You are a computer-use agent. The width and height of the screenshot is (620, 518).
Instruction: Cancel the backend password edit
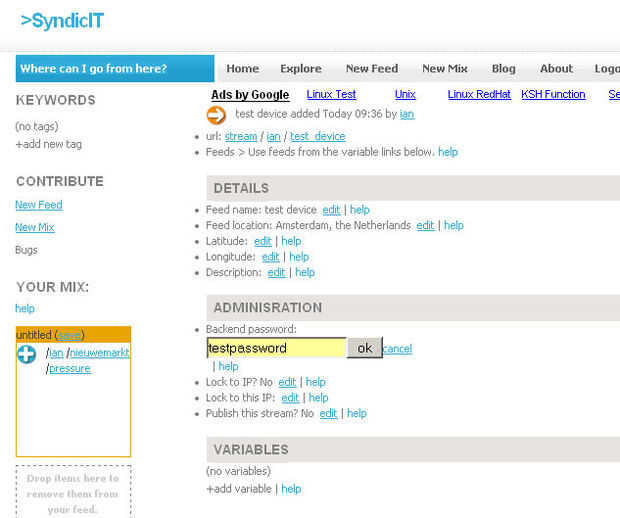coord(397,349)
